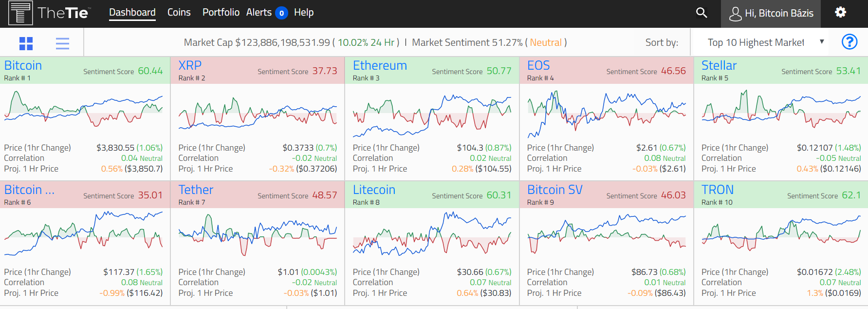This screenshot has height=309, width=868.
Task: Click Bitcoin sentiment score 60.44
Action: point(150,71)
